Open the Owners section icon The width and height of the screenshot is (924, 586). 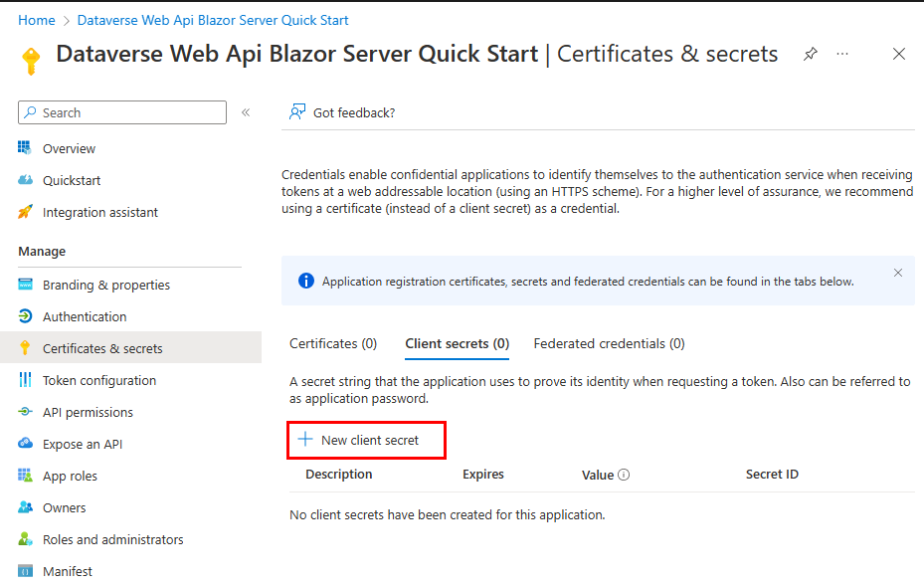[25, 507]
